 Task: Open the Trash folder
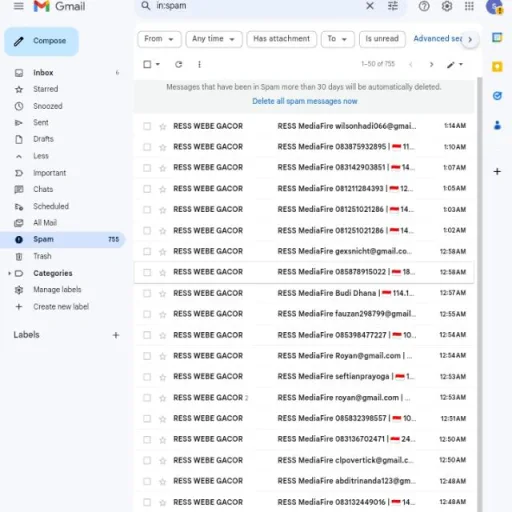pos(42,256)
